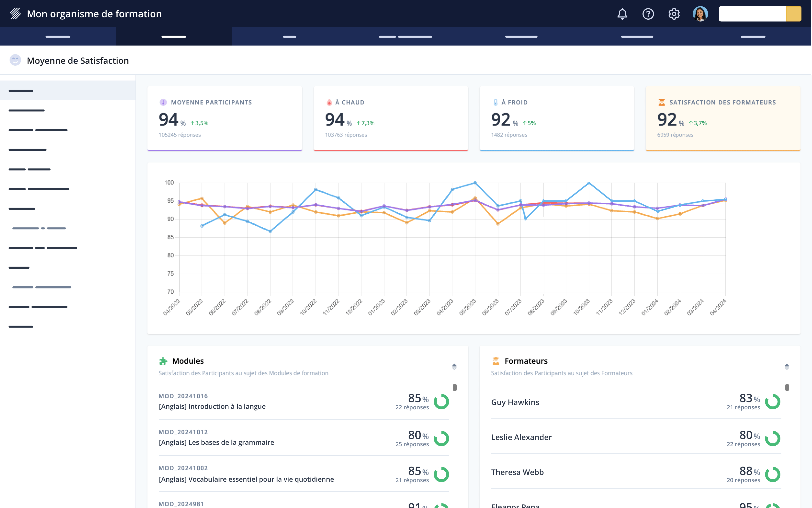Click the blue line point at 08/2022
Viewport: 812px width, 508px height.
[x=270, y=231]
